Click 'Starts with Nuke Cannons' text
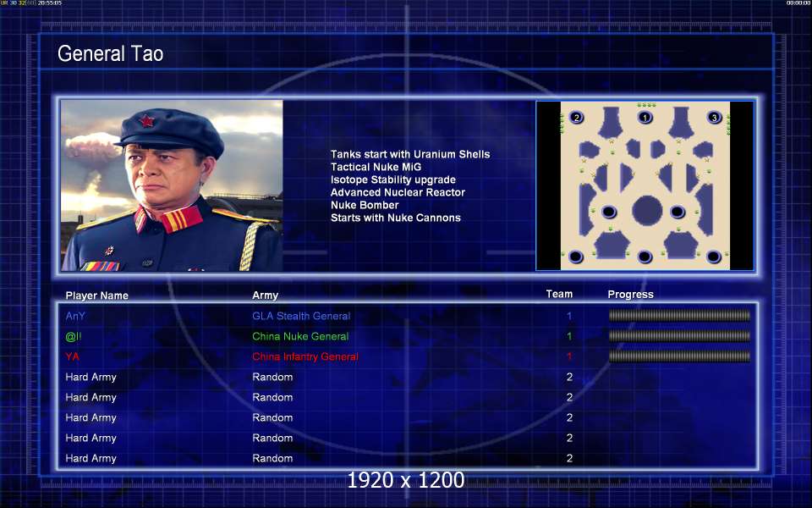This screenshot has height=508, width=812. [x=396, y=218]
